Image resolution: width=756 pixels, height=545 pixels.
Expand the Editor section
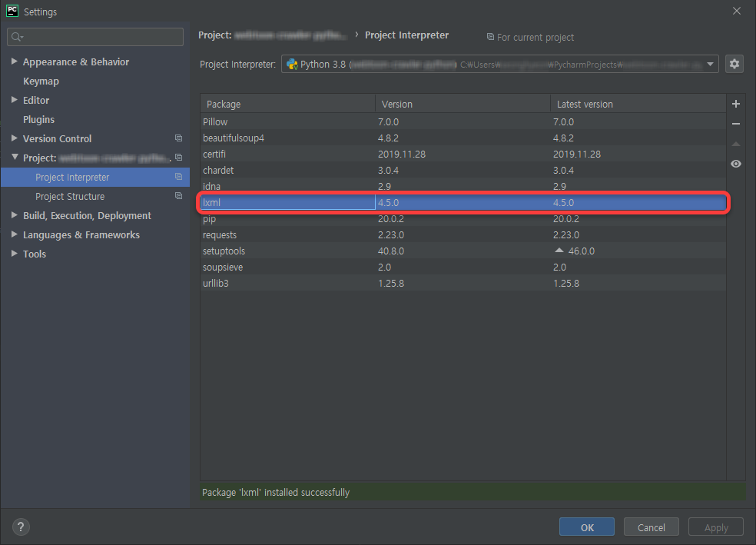pyautogui.click(x=14, y=100)
